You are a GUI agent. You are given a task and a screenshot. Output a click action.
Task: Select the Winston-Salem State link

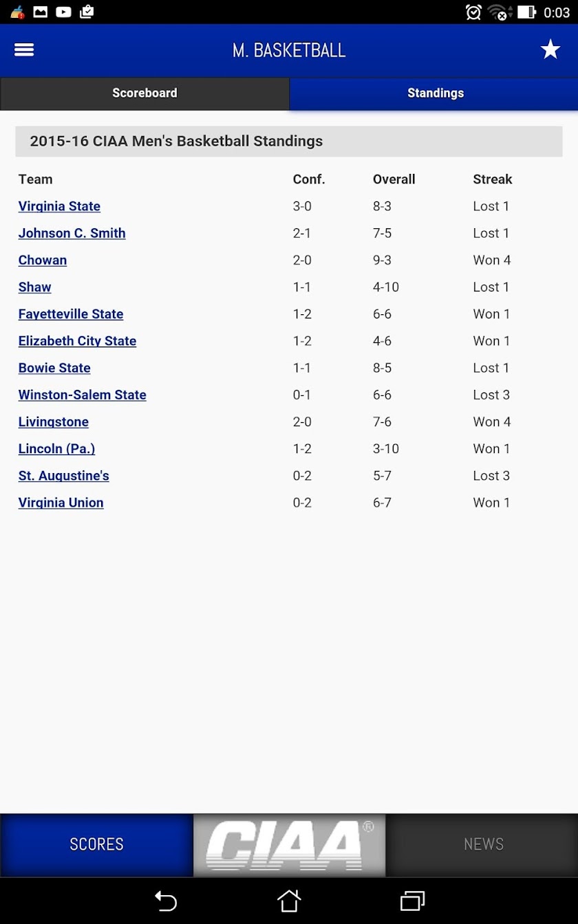pyautogui.click(x=82, y=395)
